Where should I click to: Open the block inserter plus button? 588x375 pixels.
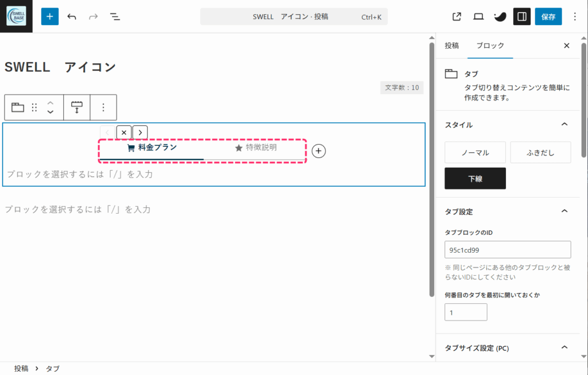pos(50,17)
